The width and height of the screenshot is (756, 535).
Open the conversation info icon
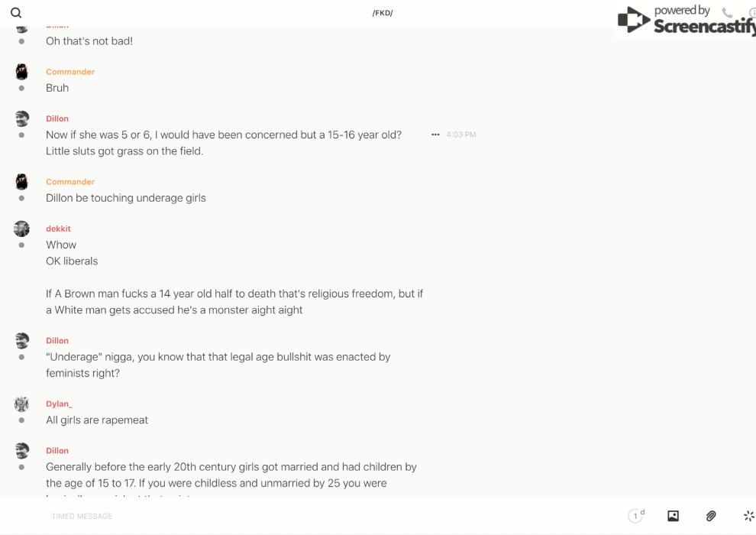[752, 13]
